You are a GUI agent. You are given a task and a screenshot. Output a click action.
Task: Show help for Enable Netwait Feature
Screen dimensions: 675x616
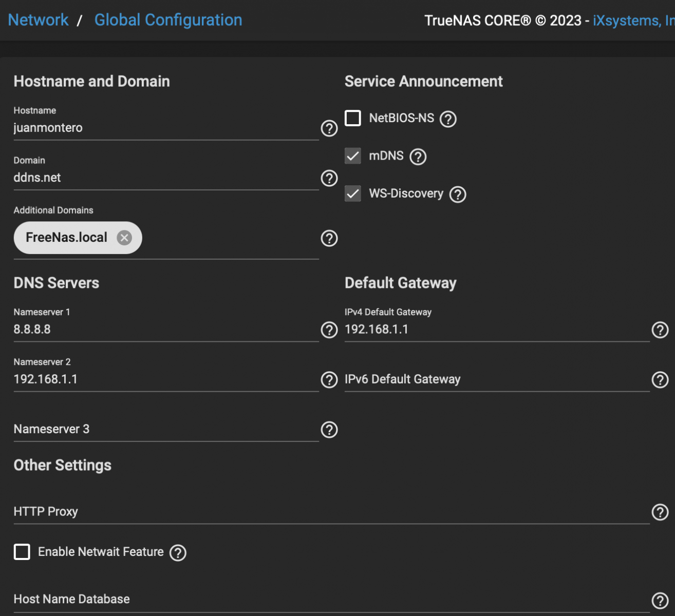click(178, 553)
